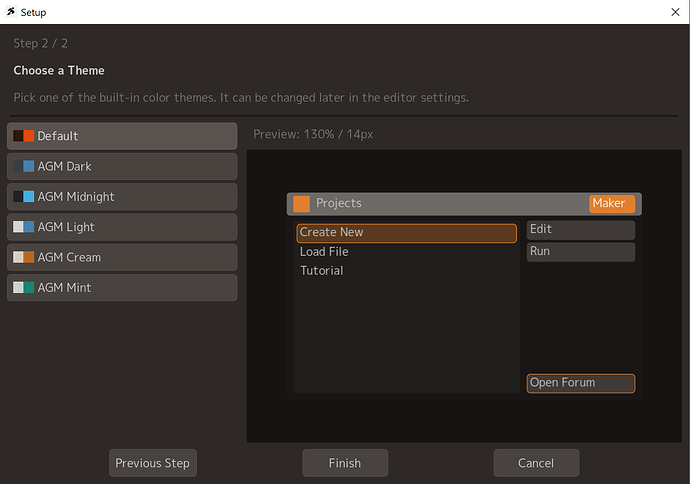Close the Setup window
Screen dimensions: 690x484
click(x=675, y=12)
